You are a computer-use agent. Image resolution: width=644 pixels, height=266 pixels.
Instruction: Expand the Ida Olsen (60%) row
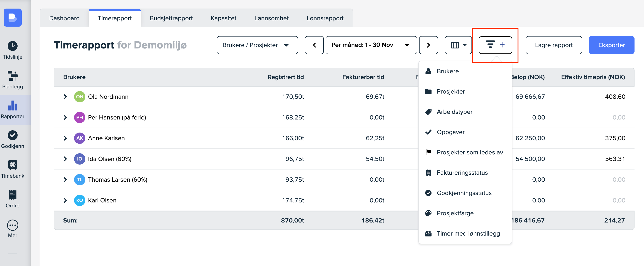pos(65,159)
